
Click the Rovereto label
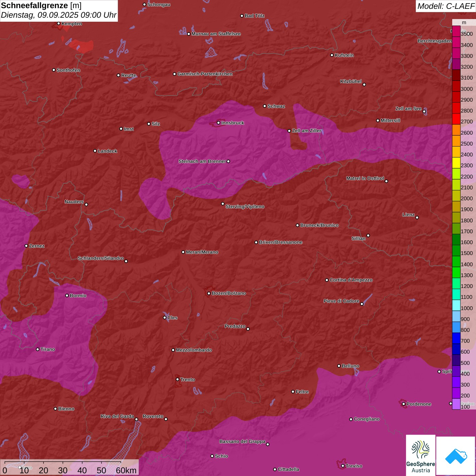point(153,416)
